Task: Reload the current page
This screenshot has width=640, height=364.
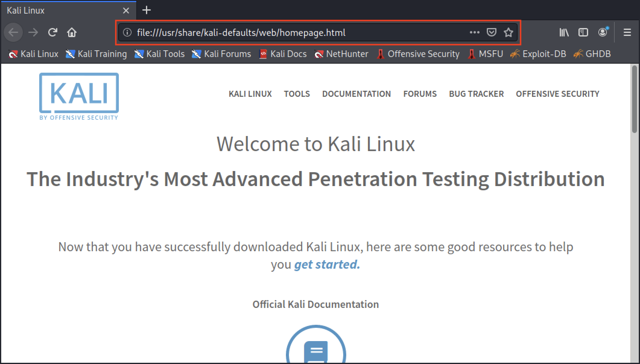Action: [53, 32]
